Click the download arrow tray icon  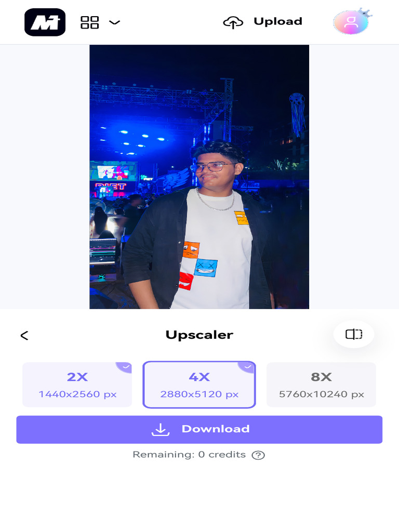click(x=161, y=429)
